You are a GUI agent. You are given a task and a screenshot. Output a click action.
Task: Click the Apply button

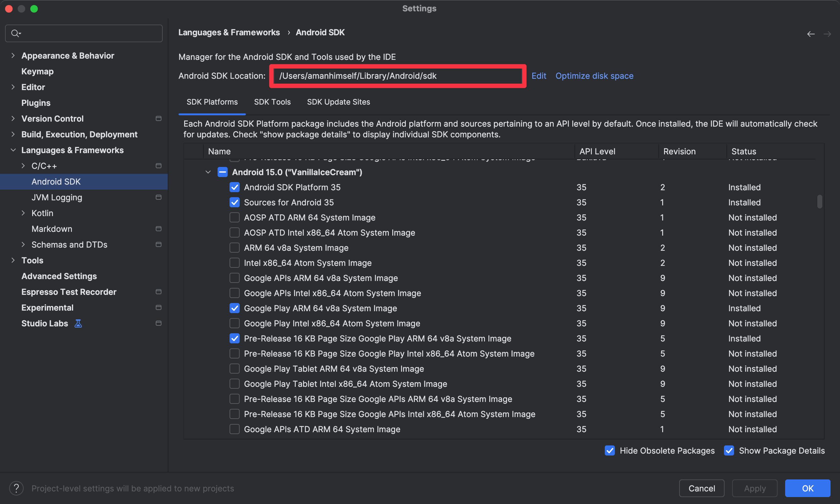(x=754, y=488)
